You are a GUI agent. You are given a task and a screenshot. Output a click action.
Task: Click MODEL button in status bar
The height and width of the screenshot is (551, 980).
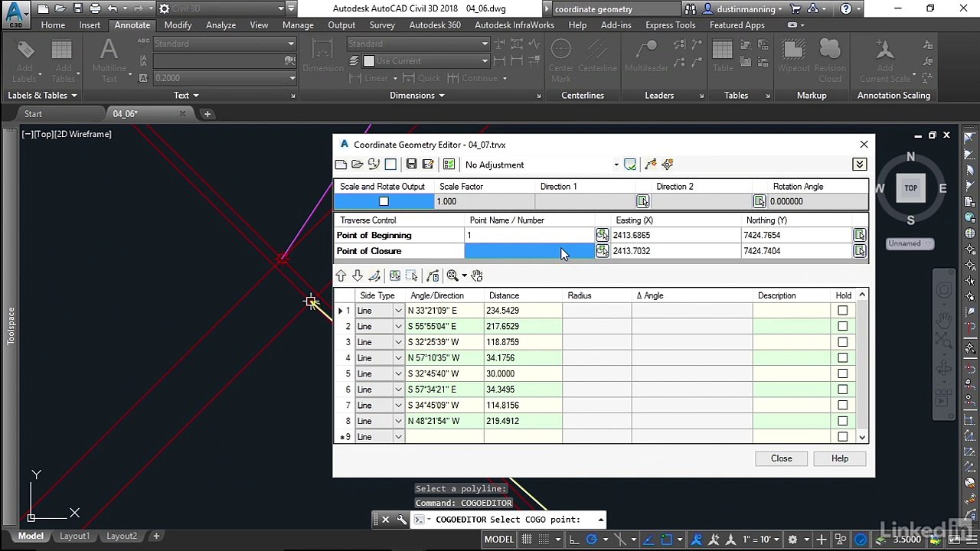click(498, 540)
